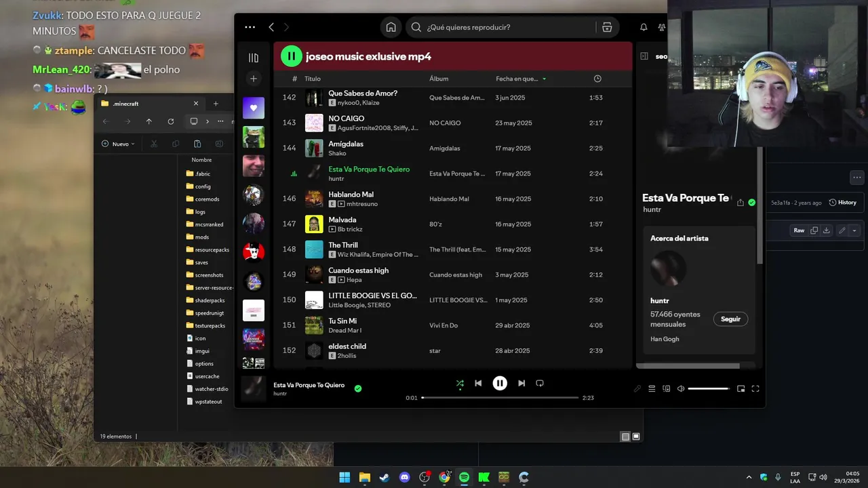The width and height of the screenshot is (868, 488).
Task: Collapse Your Library sidebar icon
Action: click(254, 58)
